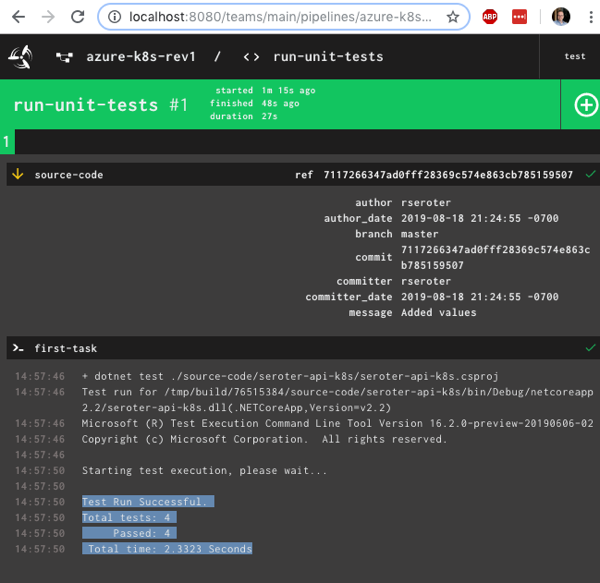Viewport: 600px width, 583px height.
Task: Click the browser address bar URL
Action: (x=280, y=17)
